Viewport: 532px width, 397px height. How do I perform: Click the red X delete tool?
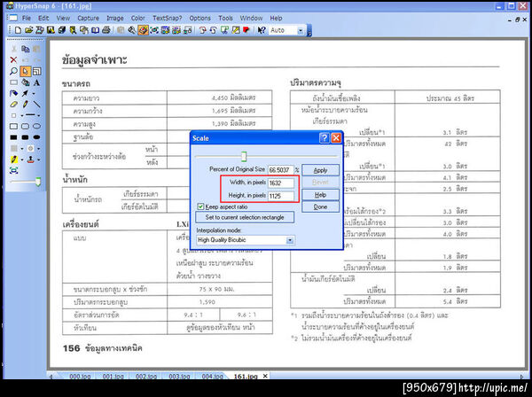13,60
